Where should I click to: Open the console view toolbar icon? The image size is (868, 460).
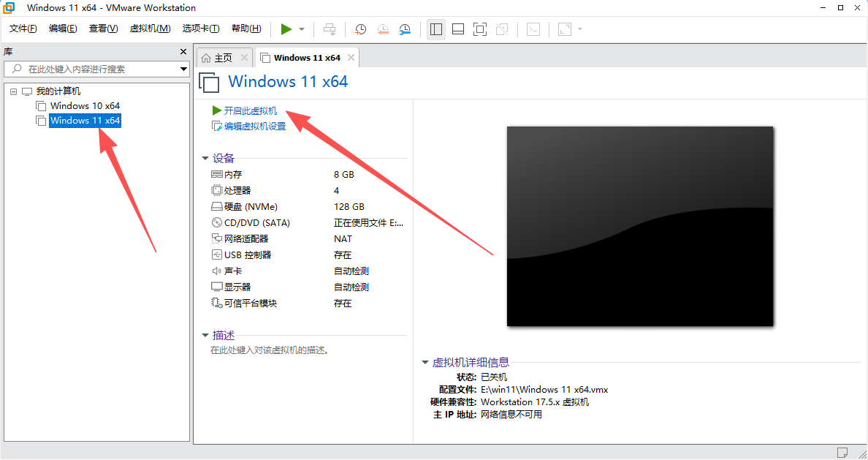pyautogui.click(x=533, y=29)
